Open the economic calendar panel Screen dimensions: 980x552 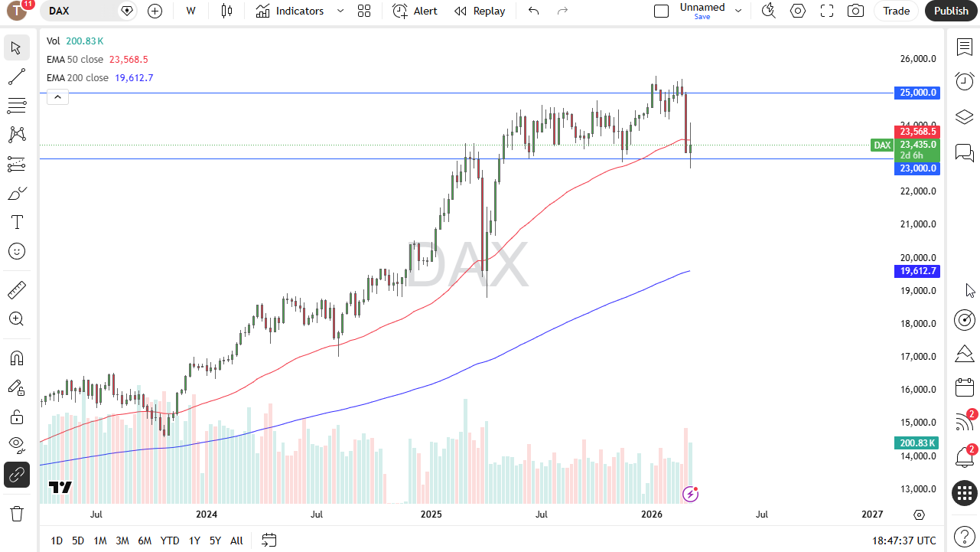pos(964,387)
